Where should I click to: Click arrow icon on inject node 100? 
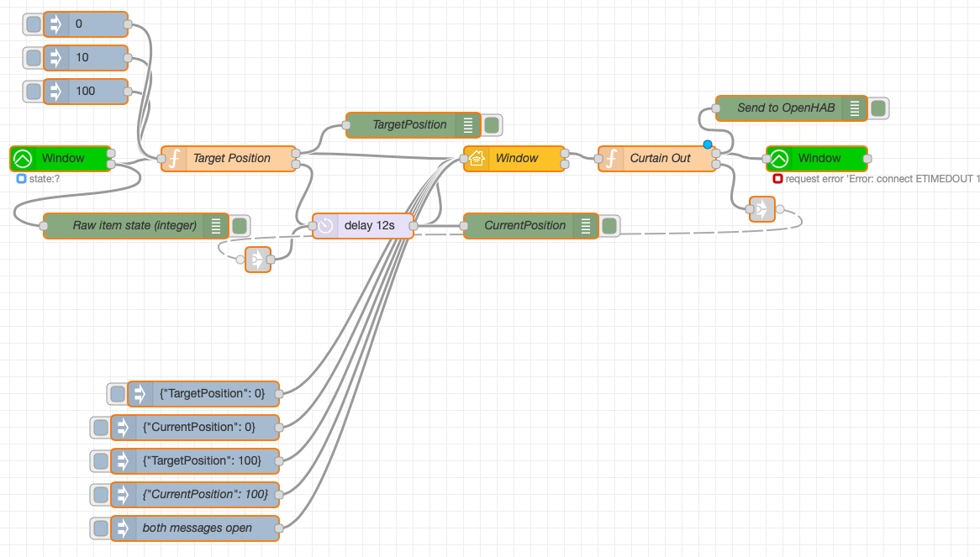tap(55, 92)
